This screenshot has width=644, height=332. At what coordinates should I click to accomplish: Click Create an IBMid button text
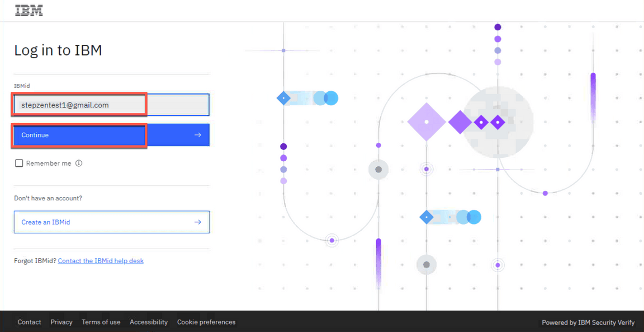[46, 222]
